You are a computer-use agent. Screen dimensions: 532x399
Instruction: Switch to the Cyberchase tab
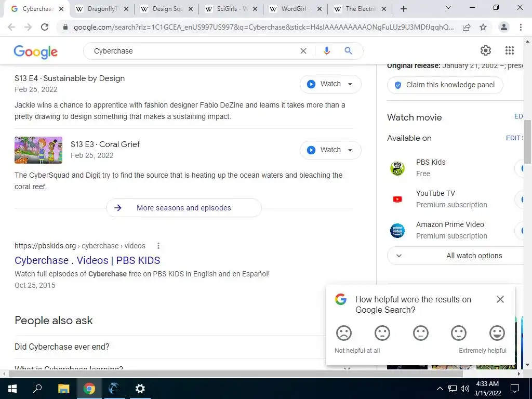coord(37,9)
